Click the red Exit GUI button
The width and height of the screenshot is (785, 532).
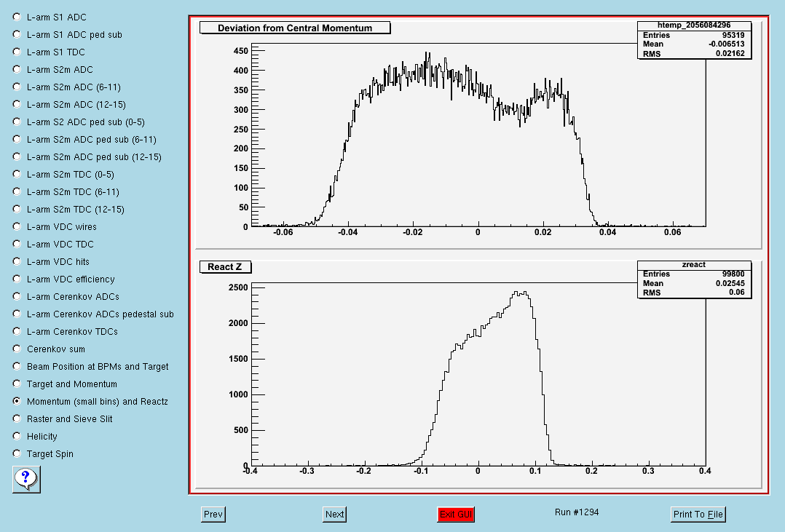[456, 514]
